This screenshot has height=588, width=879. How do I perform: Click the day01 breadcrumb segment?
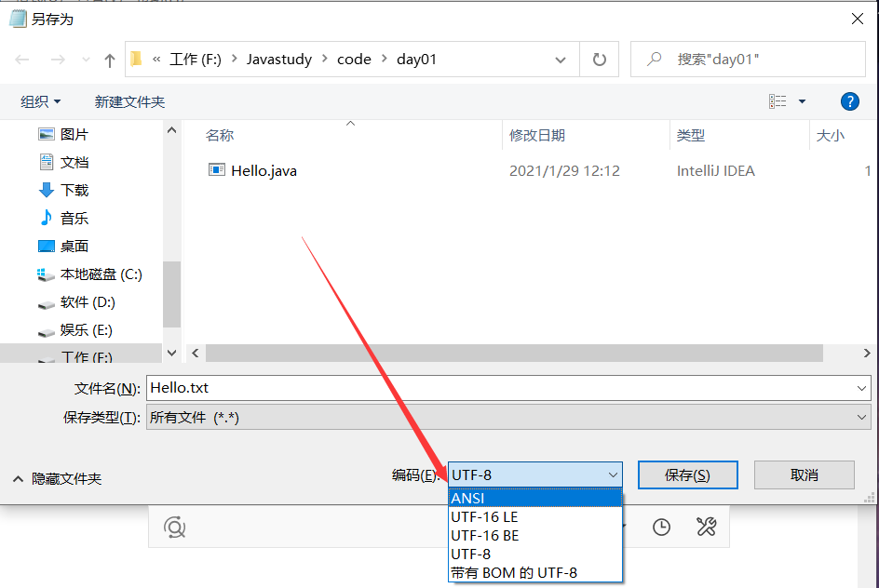point(416,60)
